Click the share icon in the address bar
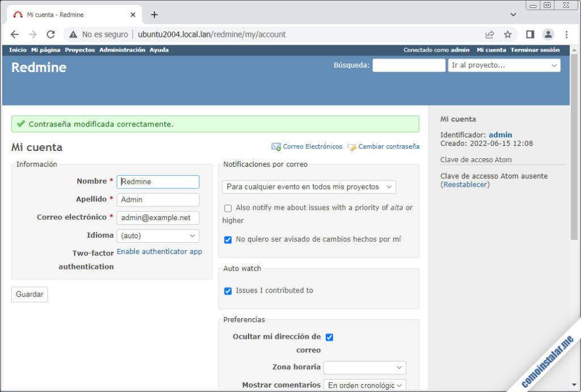581x392 pixels. click(x=489, y=34)
